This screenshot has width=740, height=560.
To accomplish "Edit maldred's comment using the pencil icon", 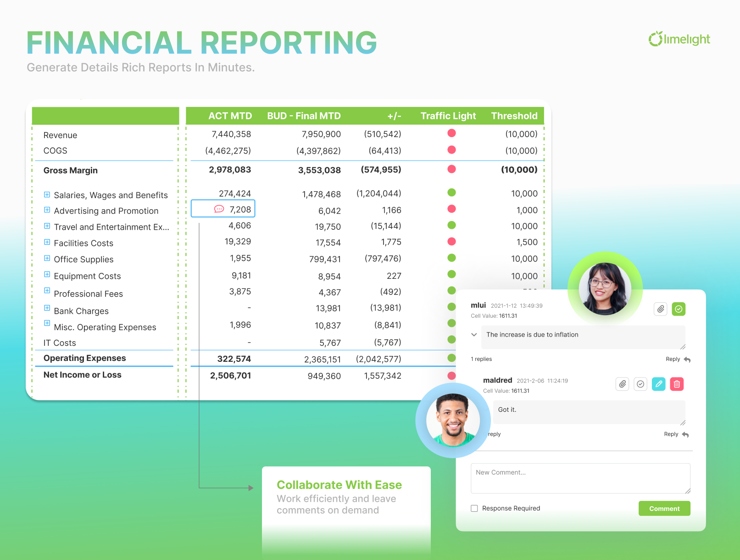I will click(659, 384).
